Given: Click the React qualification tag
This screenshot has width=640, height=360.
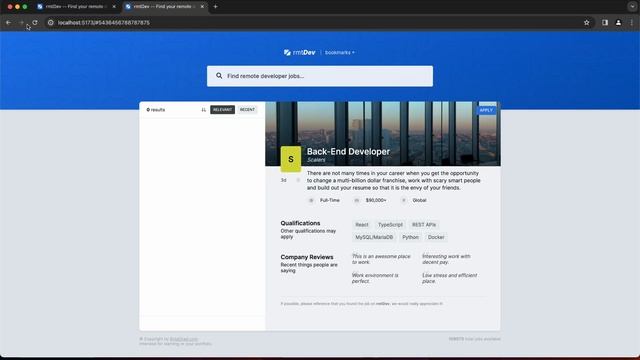Looking at the screenshot, I should pos(362,225).
